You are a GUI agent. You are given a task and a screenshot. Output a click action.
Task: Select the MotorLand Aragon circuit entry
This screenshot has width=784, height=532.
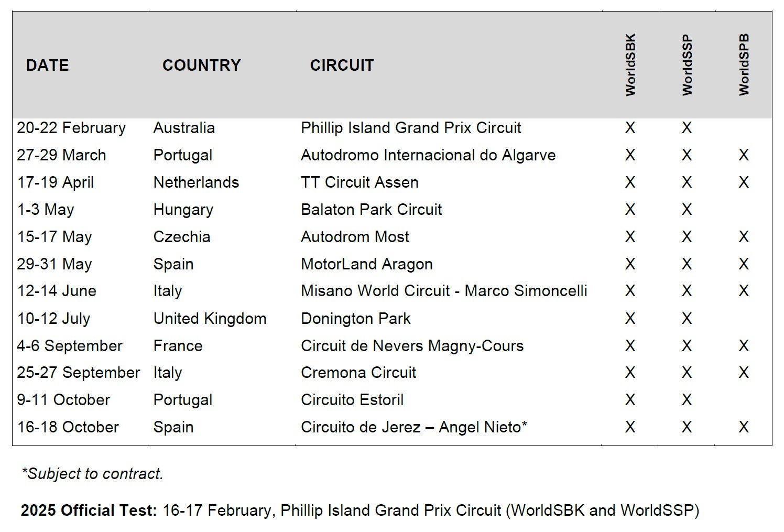(x=367, y=264)
